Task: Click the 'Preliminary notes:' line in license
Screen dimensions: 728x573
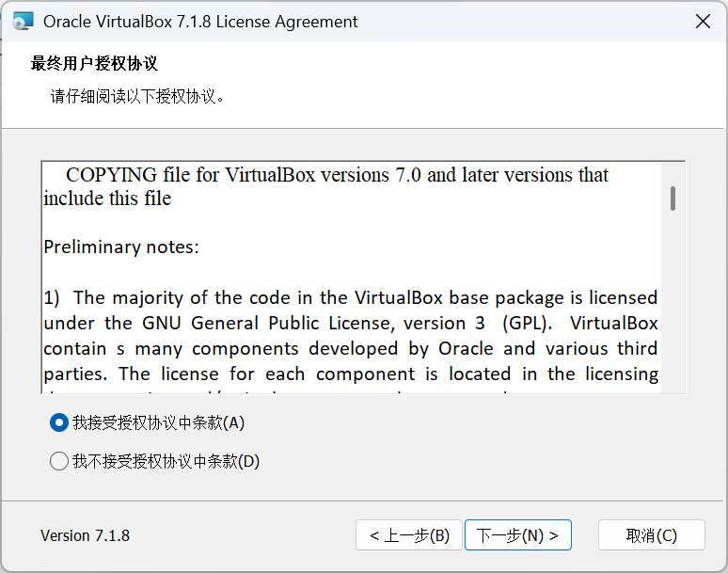Action: click(121, 247)
